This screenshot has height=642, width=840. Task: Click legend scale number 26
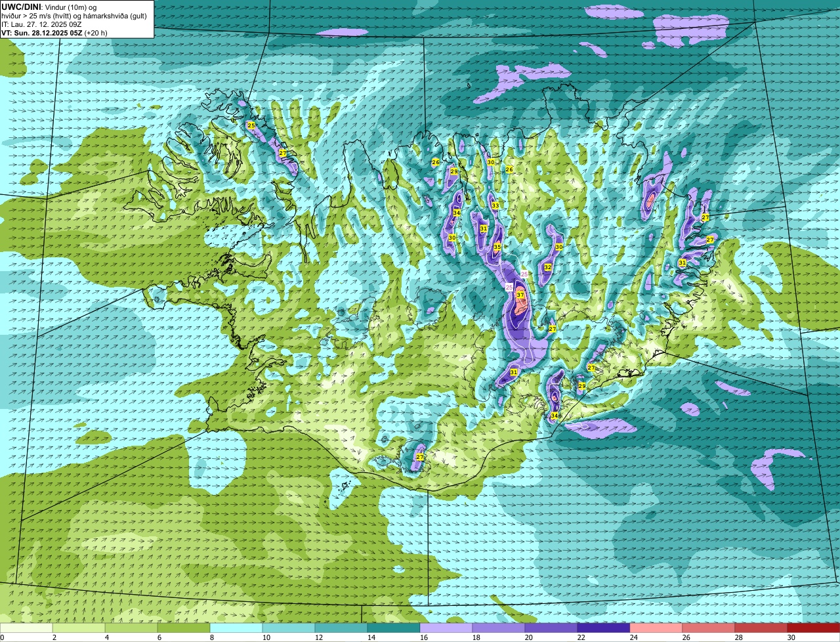click(686, 637)
